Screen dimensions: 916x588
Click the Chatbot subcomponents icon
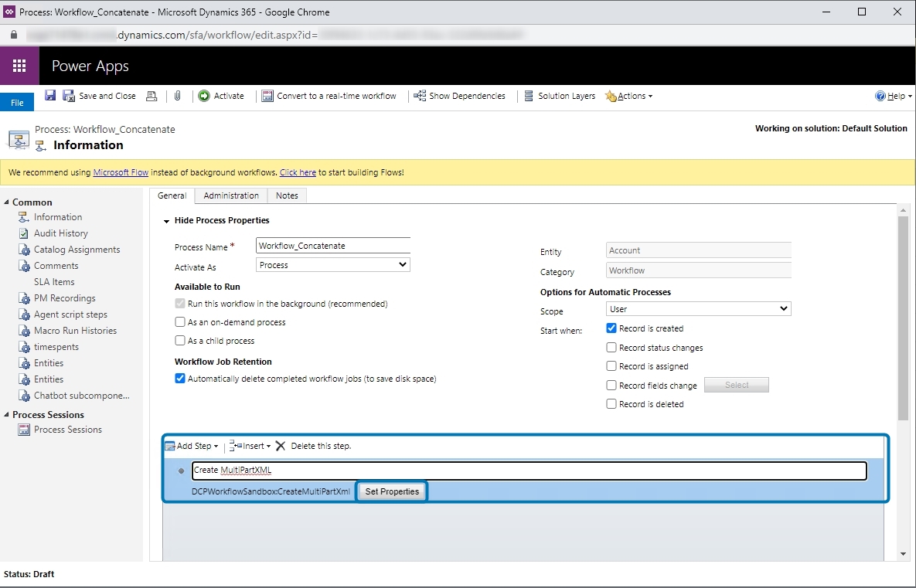[24, 396]
